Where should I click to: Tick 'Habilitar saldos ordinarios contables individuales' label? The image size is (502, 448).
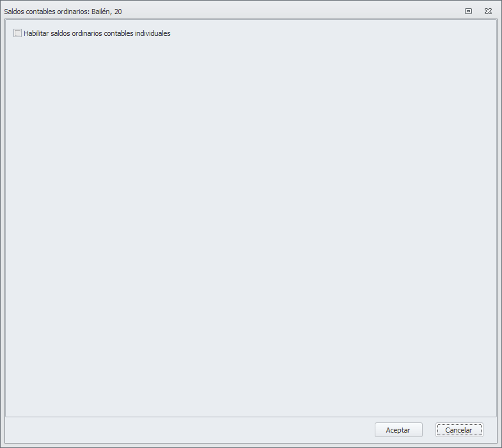(97, 33)
